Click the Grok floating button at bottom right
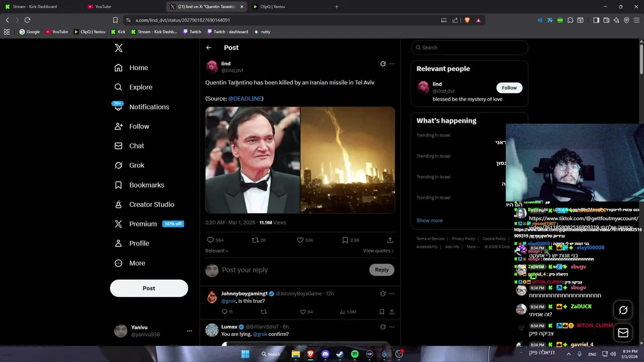The width and height of the screenshot is (644, 362). tap(623, 311)
